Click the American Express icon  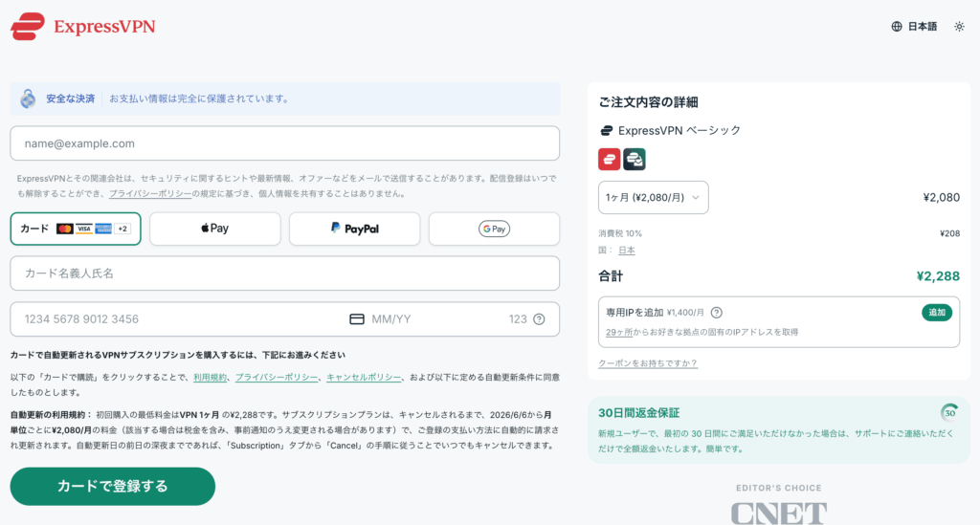click(x=103, y=229)
